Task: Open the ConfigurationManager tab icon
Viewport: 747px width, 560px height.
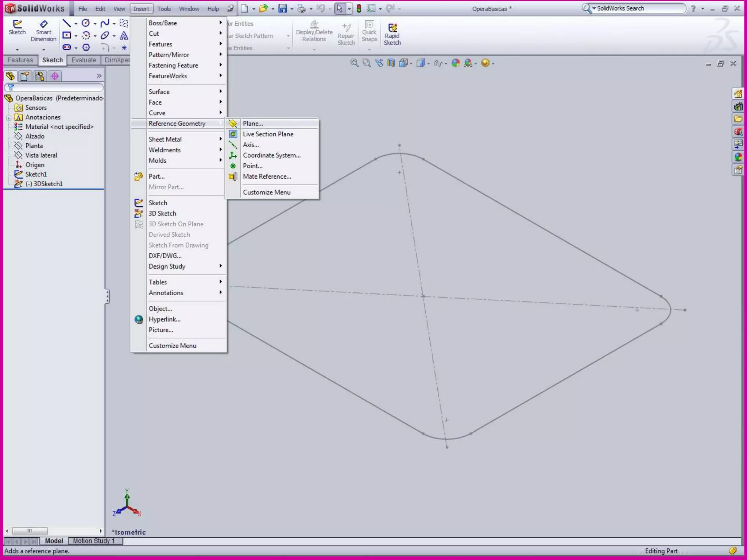Action: (x=40, y=76)
